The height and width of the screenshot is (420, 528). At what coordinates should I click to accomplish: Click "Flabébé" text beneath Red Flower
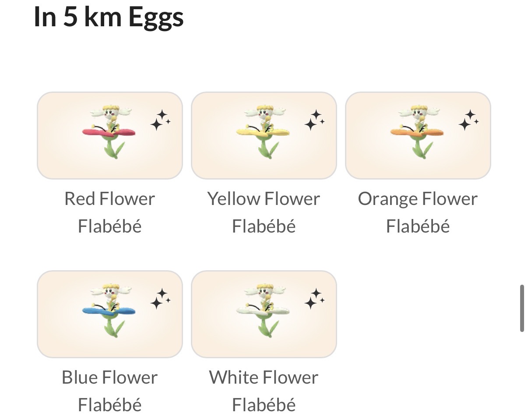109,226
